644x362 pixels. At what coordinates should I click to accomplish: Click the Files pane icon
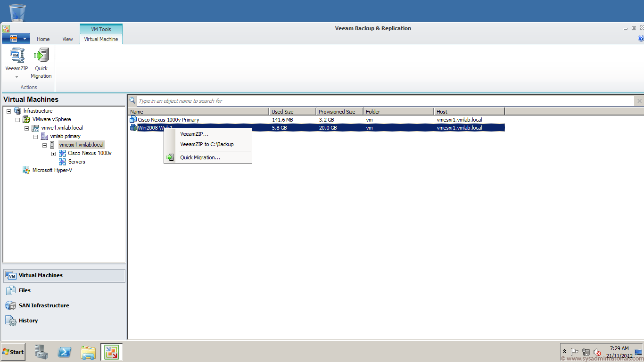pos(11,290)
